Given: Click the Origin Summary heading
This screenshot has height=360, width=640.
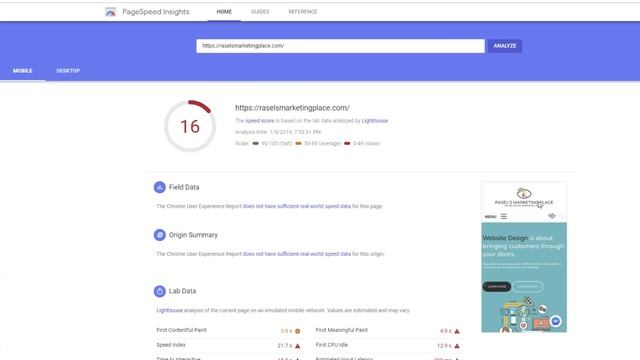Looking at the screenshot, I should pyautogui.click(x=193, y=235).
